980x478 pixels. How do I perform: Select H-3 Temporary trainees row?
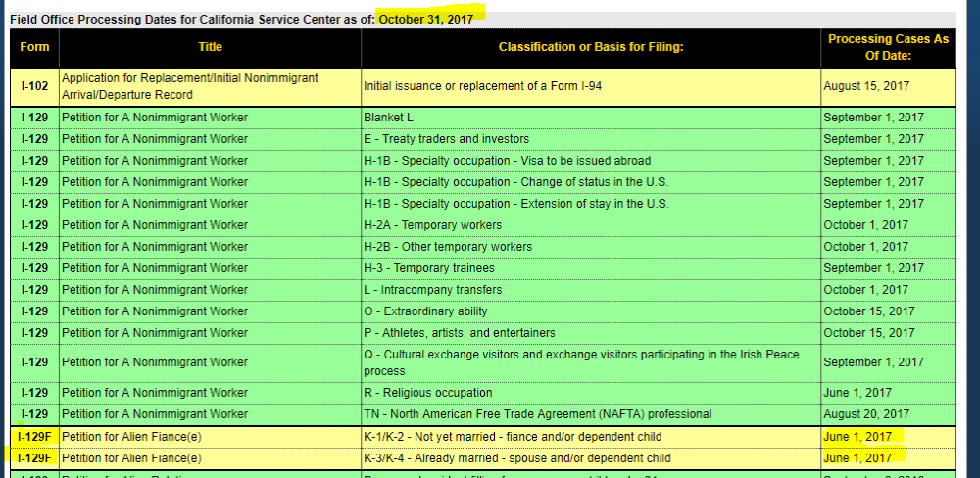tap(482, 268)
